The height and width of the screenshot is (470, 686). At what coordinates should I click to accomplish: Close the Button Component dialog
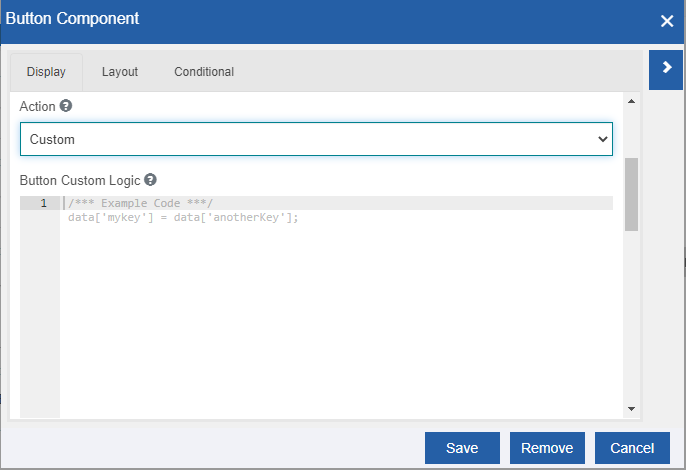[x=667, y=21]
